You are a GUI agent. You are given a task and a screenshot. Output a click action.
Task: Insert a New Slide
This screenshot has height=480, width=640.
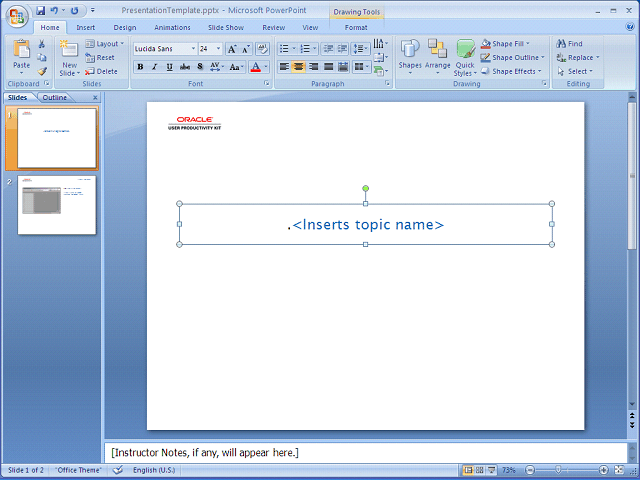tap(70, 58)
